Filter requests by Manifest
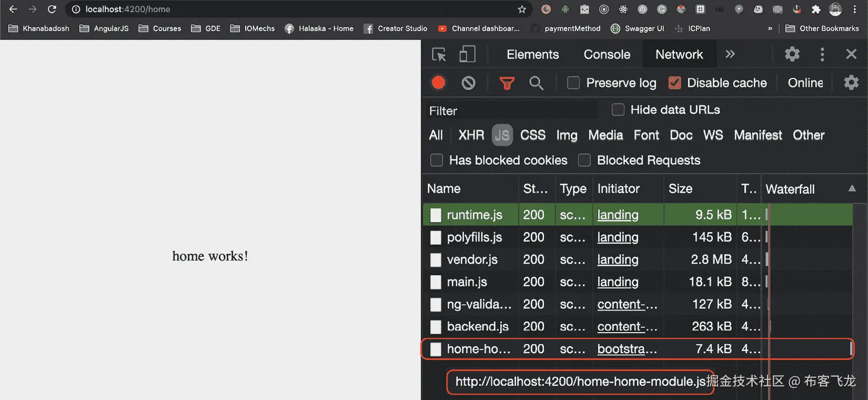This screenshot has width=868, height=400. [x=758, y=135]
